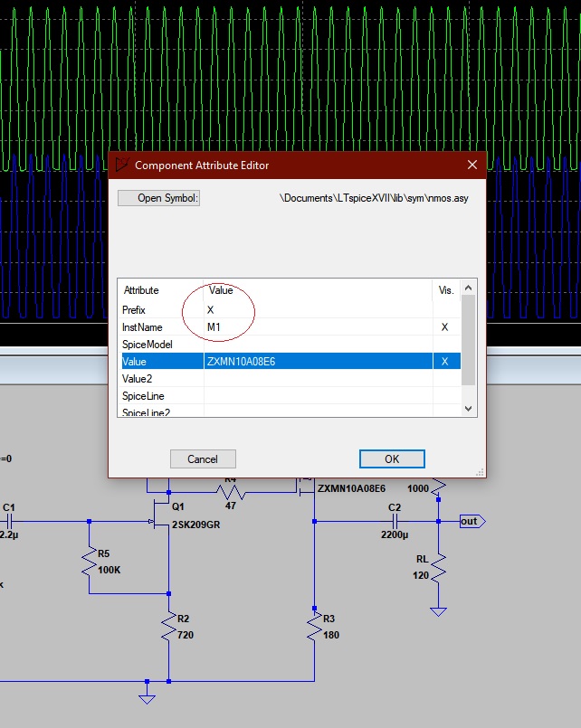Select the InstName value M1

319,326
